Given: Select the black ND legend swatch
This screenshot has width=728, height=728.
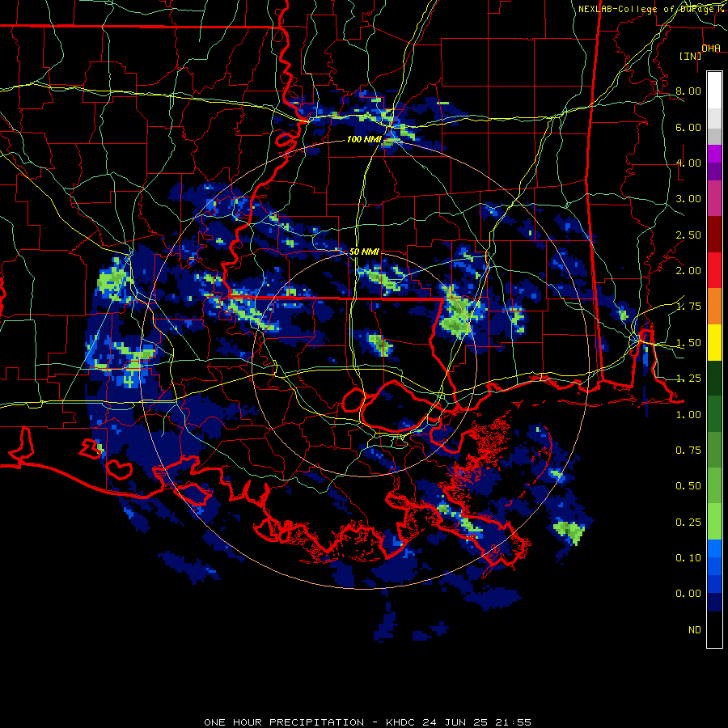Looking at the screenshot, I should (714, 629).
